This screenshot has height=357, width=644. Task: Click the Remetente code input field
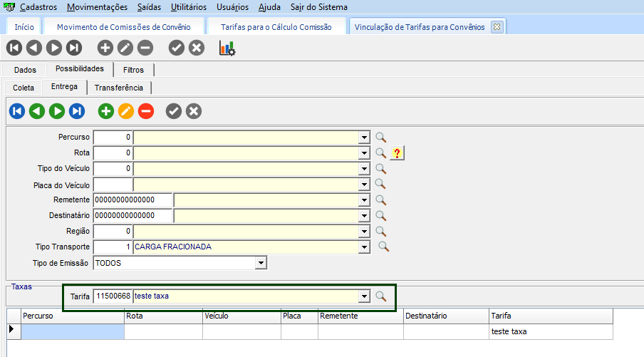coord(133,200)
